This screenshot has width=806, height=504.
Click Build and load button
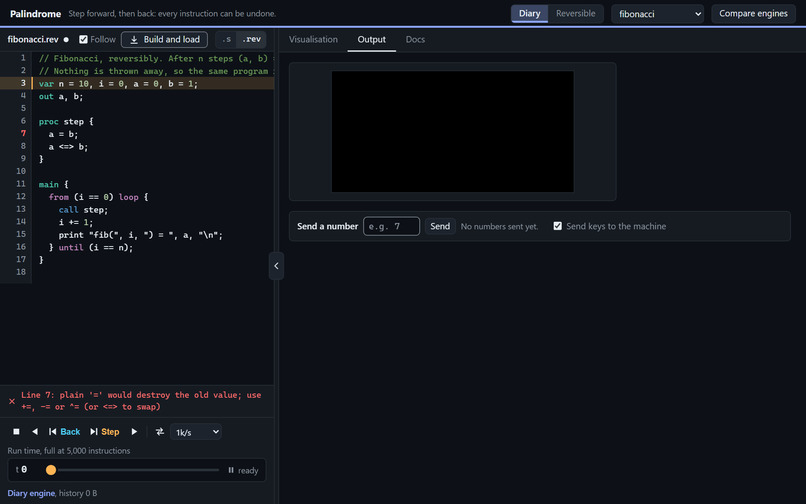tap(164, 40)
